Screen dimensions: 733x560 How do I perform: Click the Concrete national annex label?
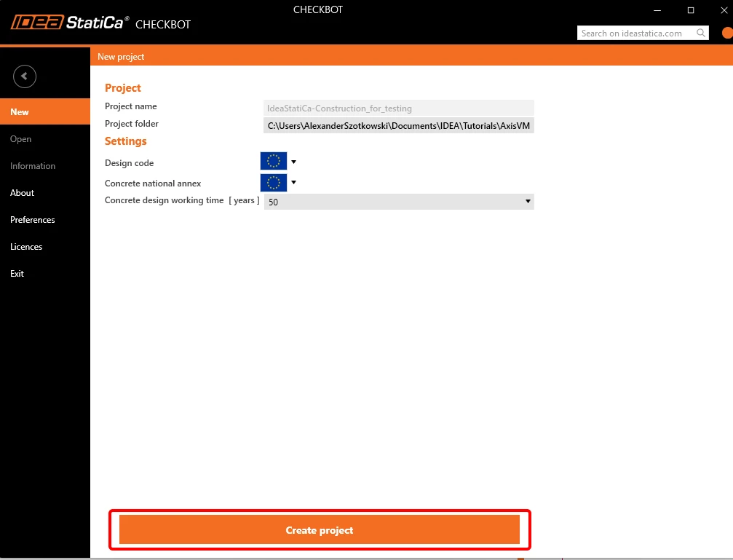(x=153, y=184)
